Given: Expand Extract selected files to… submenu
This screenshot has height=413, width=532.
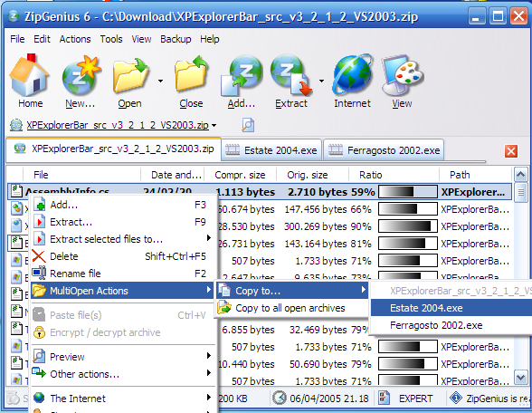Looking at the screenshot, I should pyautogui.click(x=209, y=238).
